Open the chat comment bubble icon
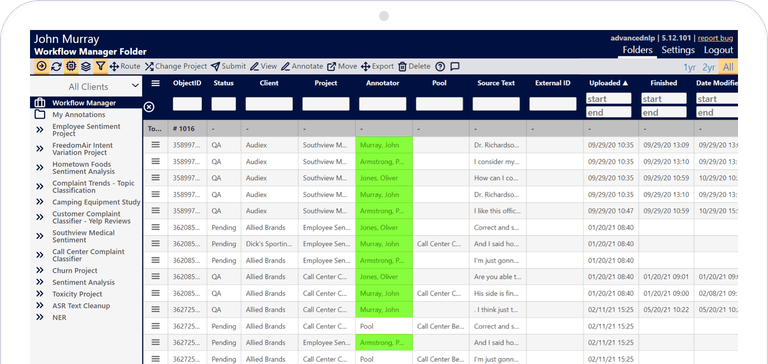 [455, 67]
